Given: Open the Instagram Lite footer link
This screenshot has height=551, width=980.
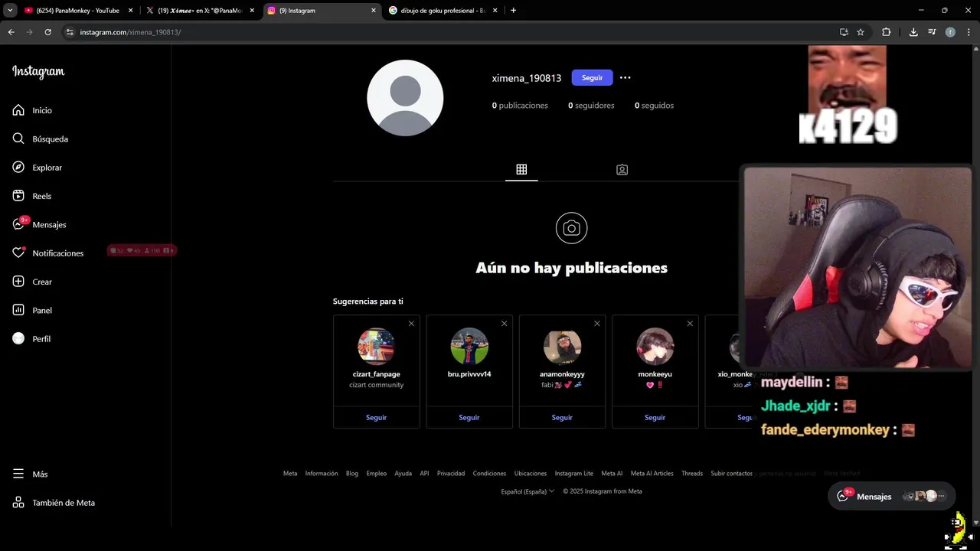Looking at the screenshot, I should pyautogui.click(x=574, y=473).
